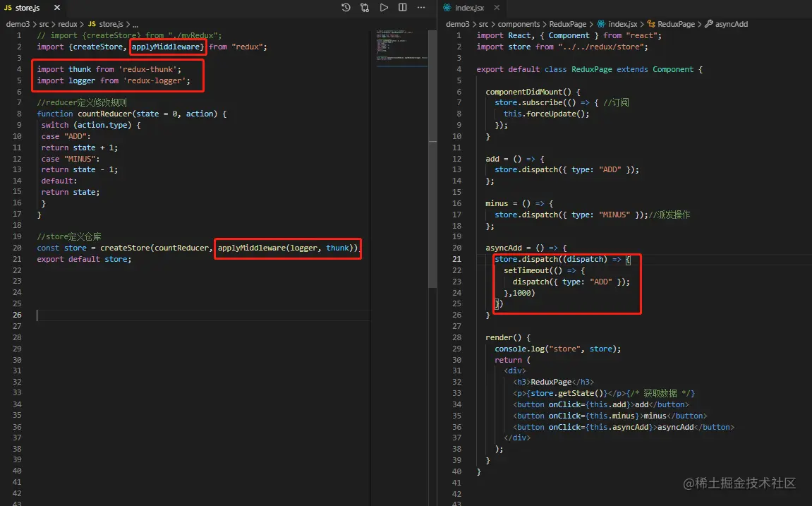Click 'componentDidMount()' in index.jsx
The width and height of the screenshot is (812, 506).
coord(528,92)
